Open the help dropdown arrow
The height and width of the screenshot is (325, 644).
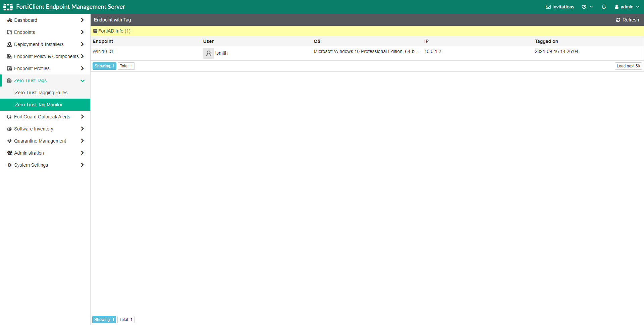pos(591,7)
